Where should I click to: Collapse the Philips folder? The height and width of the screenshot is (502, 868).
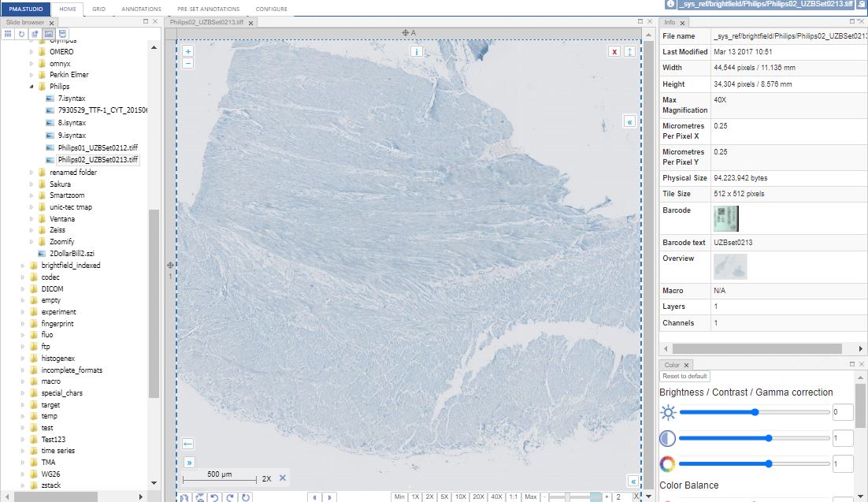[x=32, y=87]
